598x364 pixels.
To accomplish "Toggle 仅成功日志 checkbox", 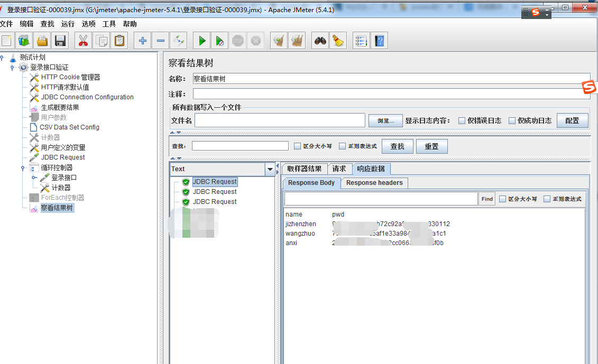I will click(x=512, y=121).
